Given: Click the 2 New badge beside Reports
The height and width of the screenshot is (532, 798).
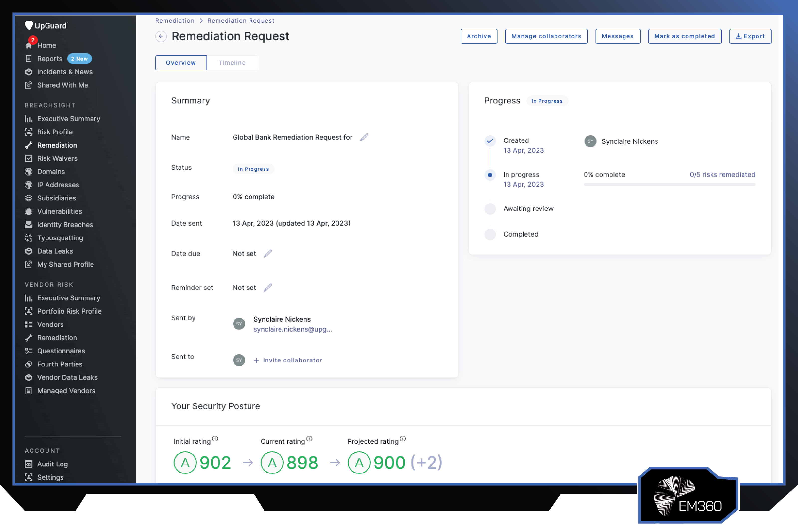Looking at the screenshot, I should (79, 59).
